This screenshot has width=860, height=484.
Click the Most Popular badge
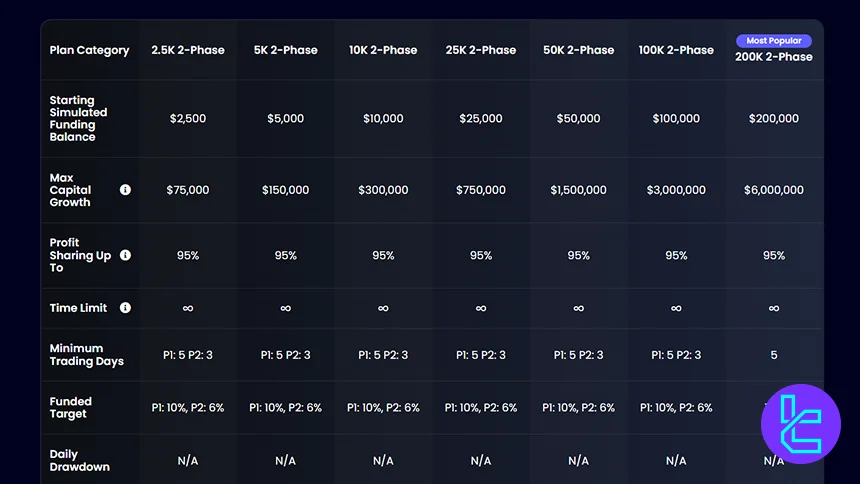(x=773, y=41)
